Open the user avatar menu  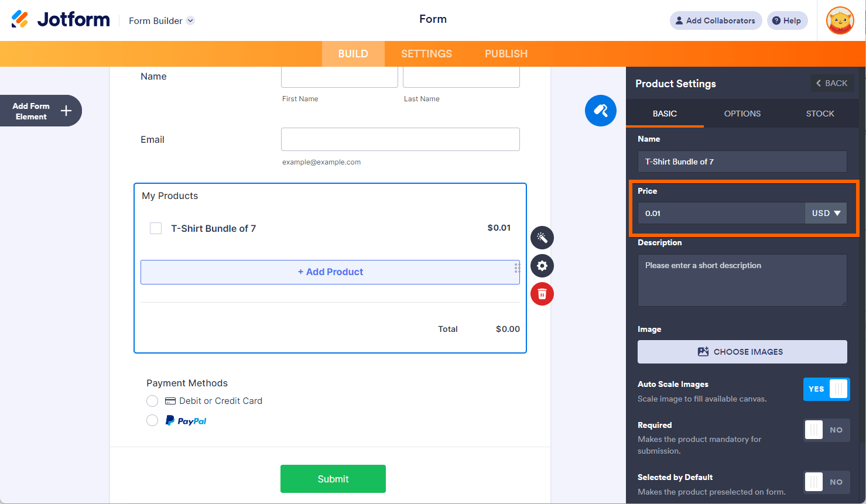click(x=840, y=21)
